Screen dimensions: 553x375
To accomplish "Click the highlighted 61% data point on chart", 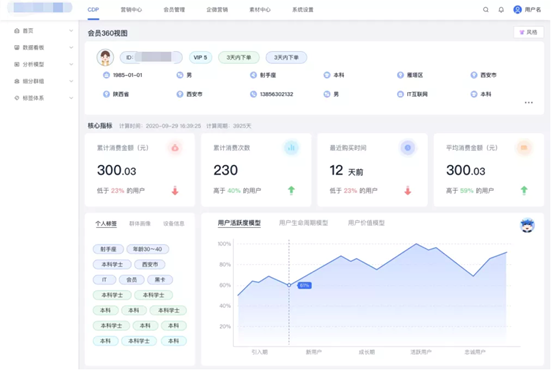I will (289, 285).
